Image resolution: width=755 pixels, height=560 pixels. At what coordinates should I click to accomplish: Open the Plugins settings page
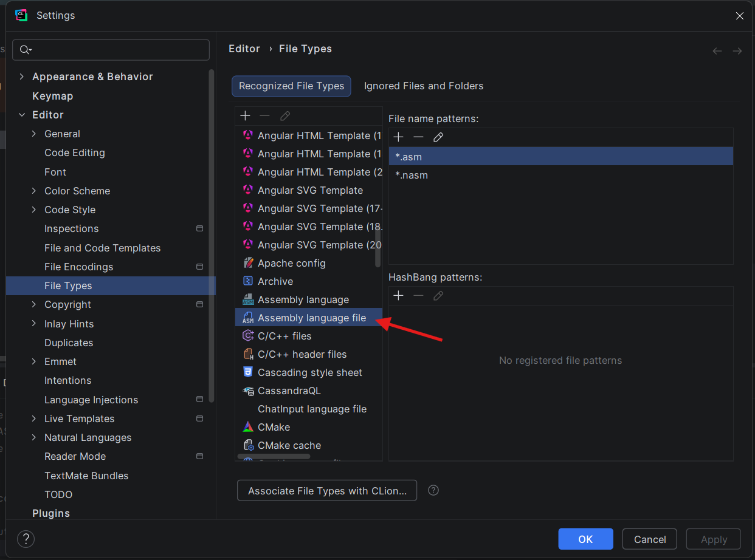pos(51,513)
